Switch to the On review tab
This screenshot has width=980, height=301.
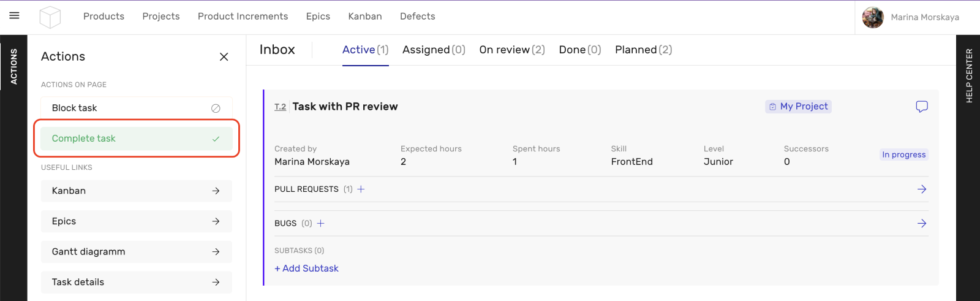point(511,50)
